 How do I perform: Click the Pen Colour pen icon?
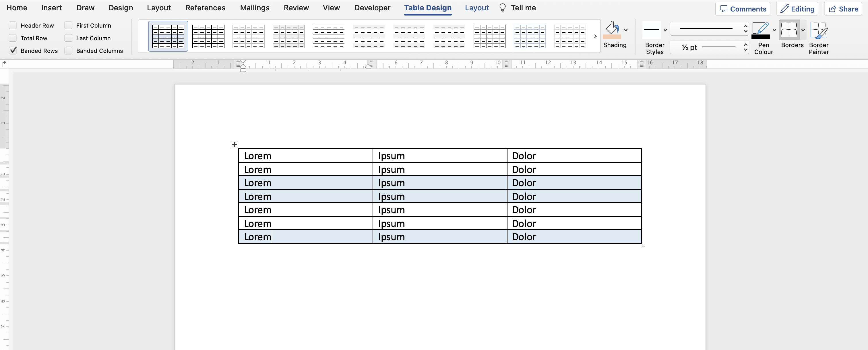coord(761,28)
